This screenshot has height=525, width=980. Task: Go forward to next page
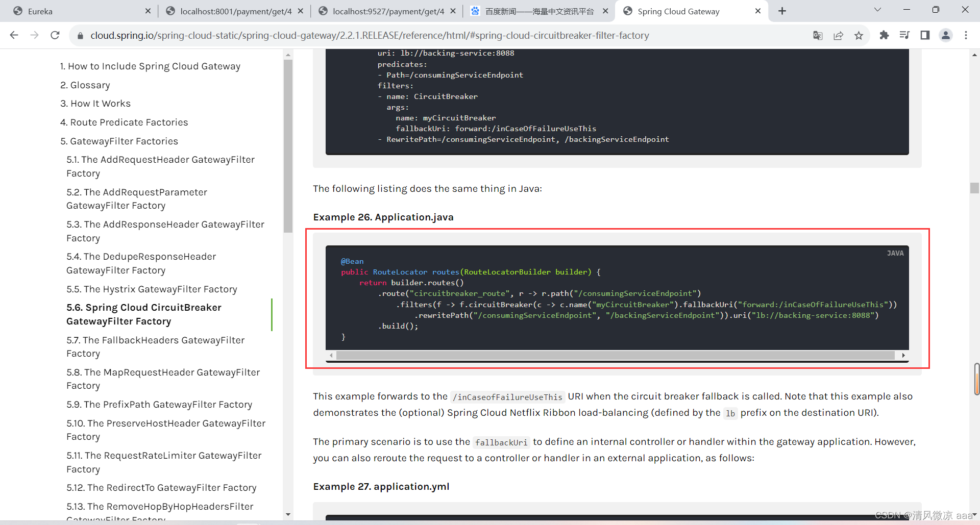pyautogui.click(x=34, y=35)
